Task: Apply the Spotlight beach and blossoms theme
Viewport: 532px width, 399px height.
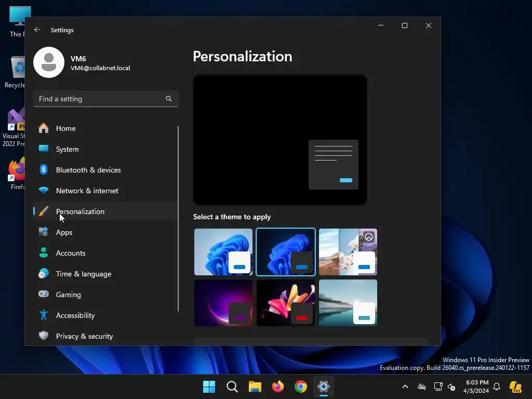Action: pos(348,252)
